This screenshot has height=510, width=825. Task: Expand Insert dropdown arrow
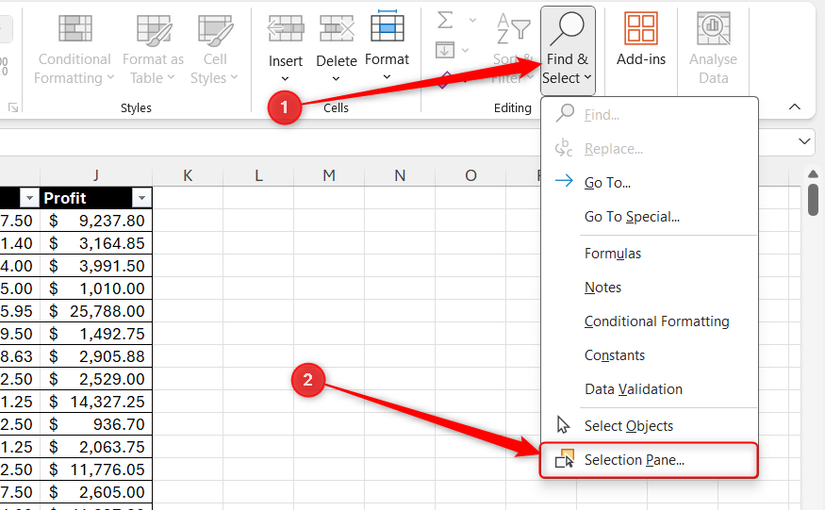285,79
